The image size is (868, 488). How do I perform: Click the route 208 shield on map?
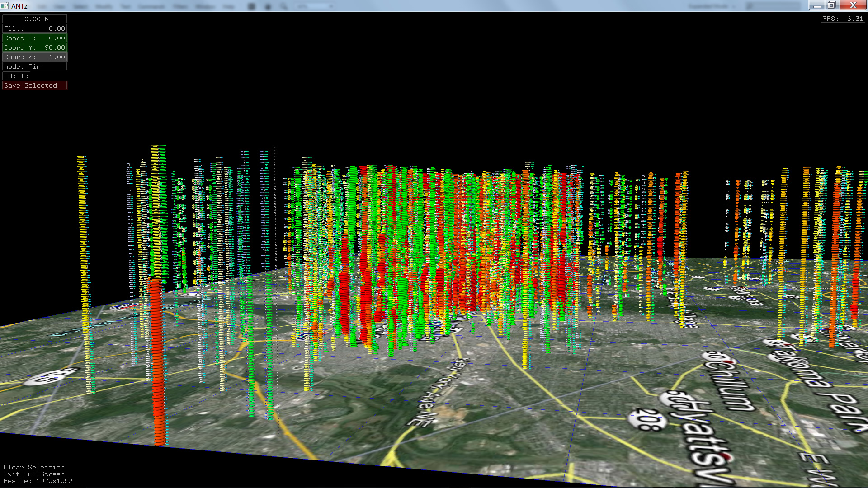(x=646, y=420)
